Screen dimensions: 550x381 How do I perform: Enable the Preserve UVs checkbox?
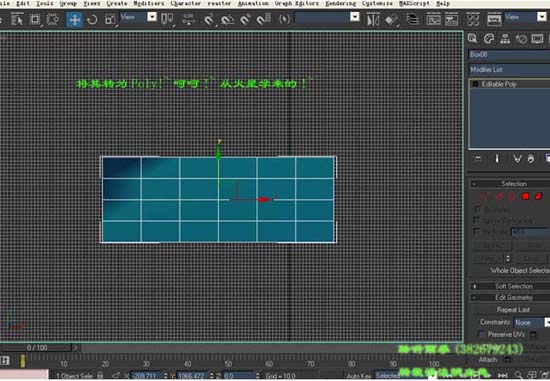coord(482,334)
